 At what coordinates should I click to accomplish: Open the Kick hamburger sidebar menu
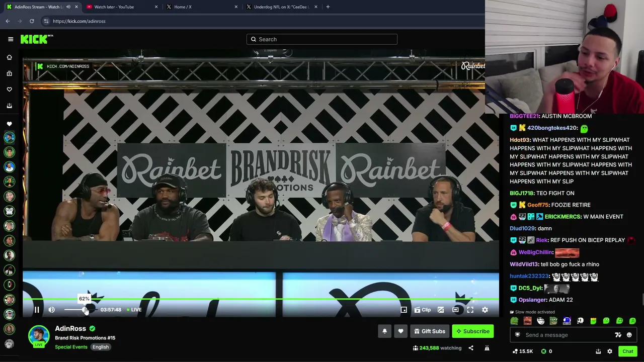(11, 39)
